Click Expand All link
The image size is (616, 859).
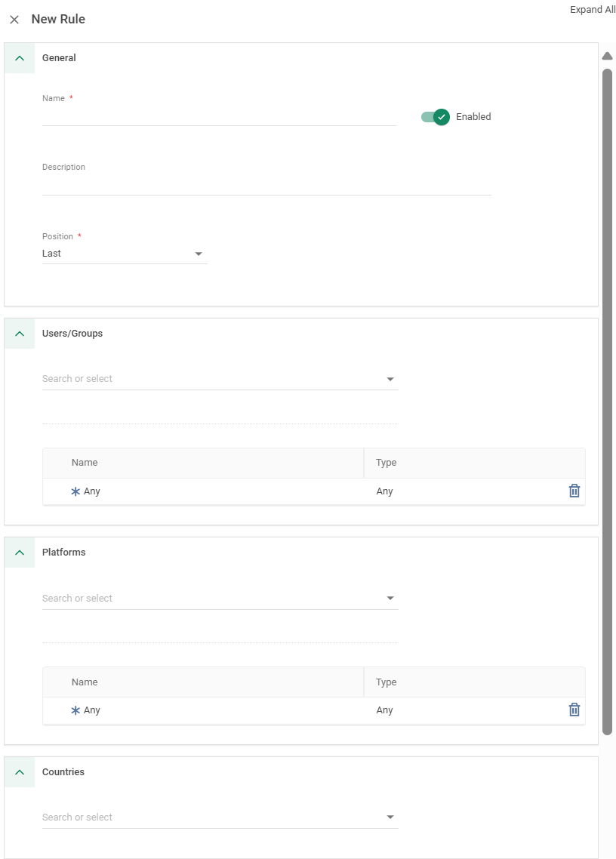(x=592, y=10)
